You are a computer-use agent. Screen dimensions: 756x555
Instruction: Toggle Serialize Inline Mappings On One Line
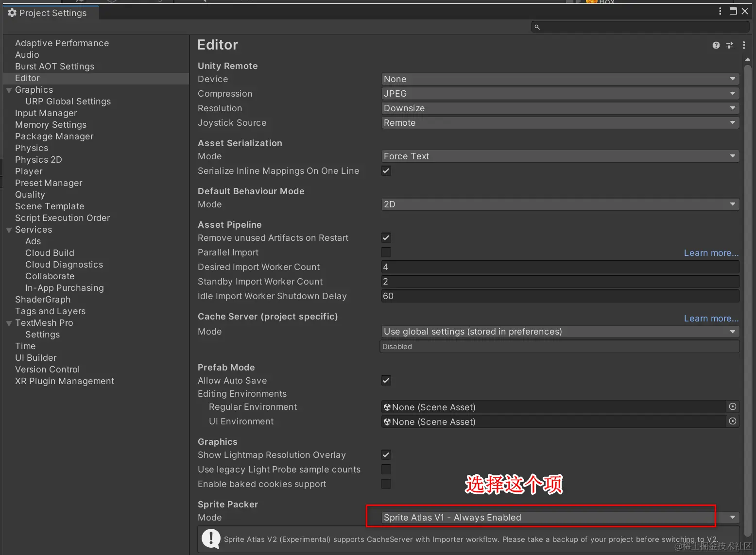(386, 171)
